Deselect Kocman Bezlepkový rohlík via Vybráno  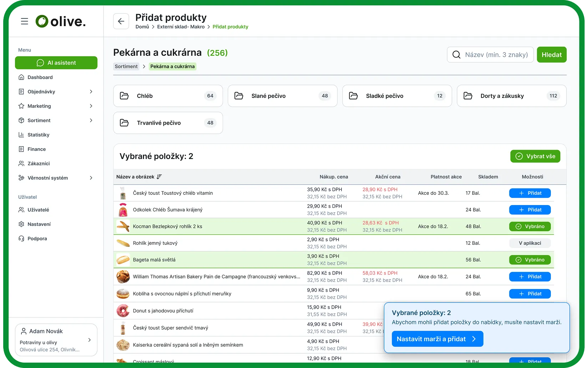(529, 227)
